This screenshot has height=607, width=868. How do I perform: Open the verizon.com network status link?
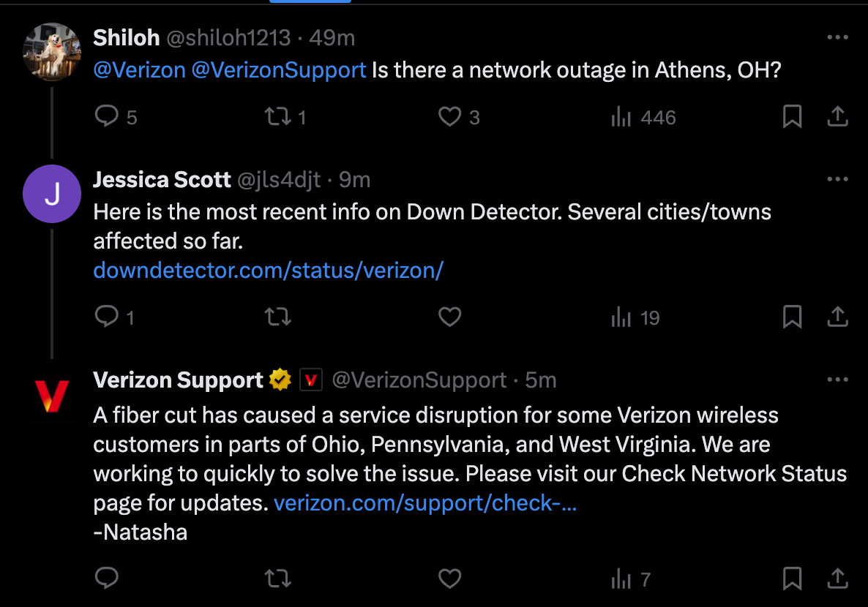[x=424, y=502]
